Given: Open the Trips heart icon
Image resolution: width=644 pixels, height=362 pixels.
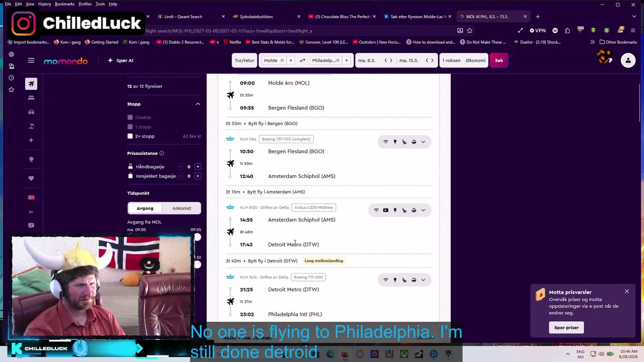Looking at the screenshot, I should [x=31, y=178].
